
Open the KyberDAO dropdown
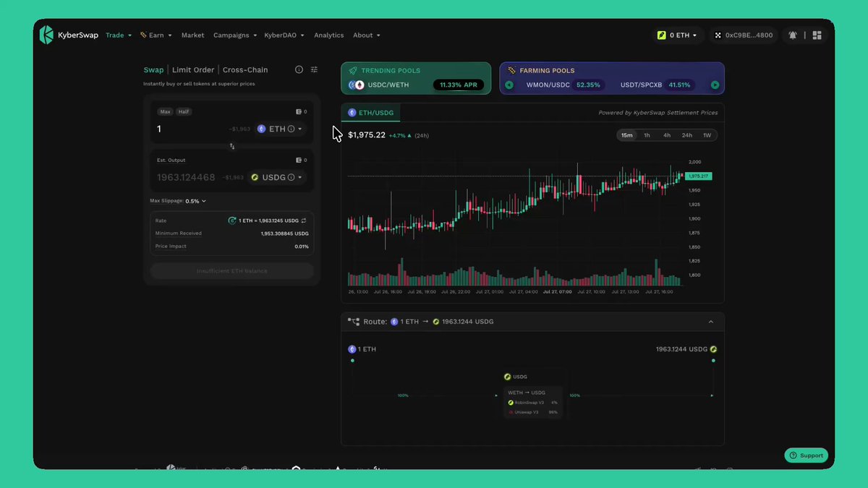(284, 35)
